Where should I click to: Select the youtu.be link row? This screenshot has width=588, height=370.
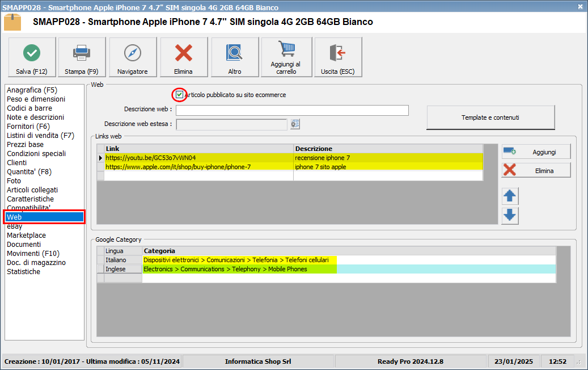point(199,158)
